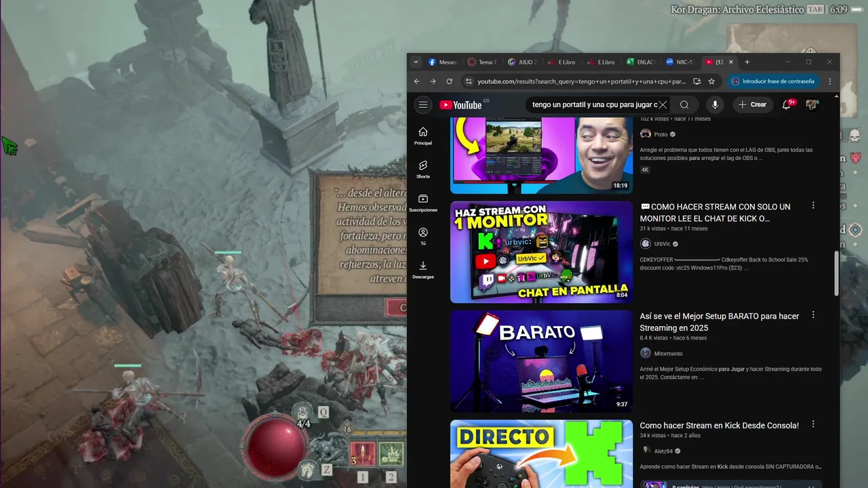This screenshot has width=868, height=488.
Task: Switch to the ENLACE Excel tab
Action: click(x=639, y=62)
